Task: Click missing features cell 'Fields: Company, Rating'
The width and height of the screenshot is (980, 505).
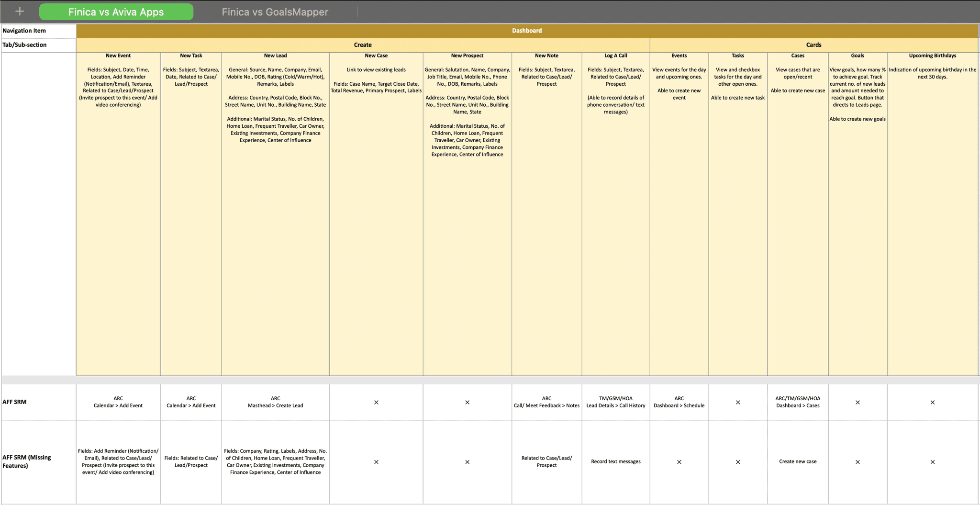Action: pos(276,461)
